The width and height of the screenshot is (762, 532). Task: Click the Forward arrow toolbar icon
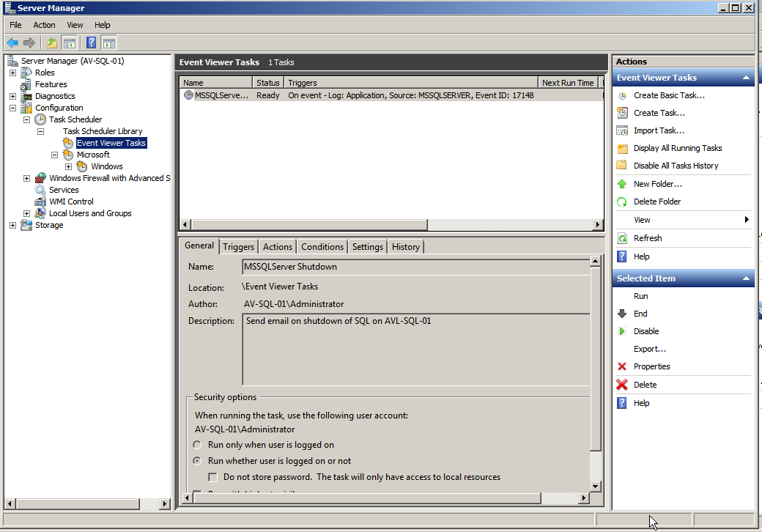(29, 43)
